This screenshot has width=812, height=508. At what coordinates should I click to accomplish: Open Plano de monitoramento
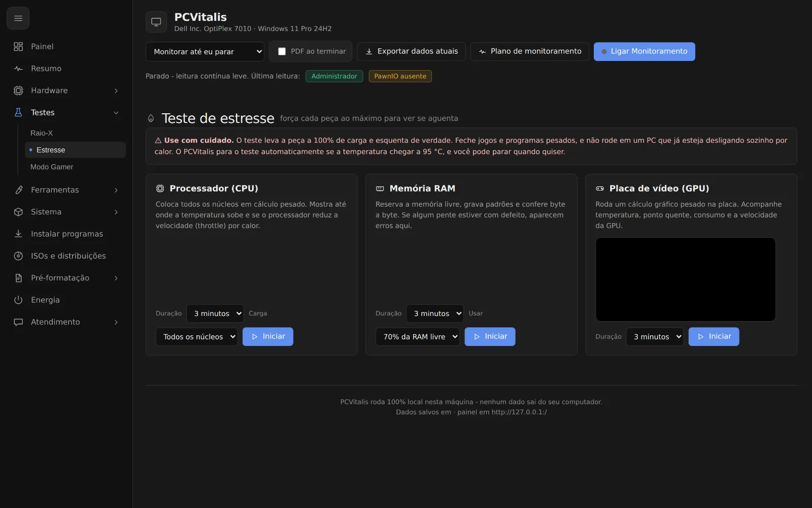pyautogui.click(x=530, y=51)
